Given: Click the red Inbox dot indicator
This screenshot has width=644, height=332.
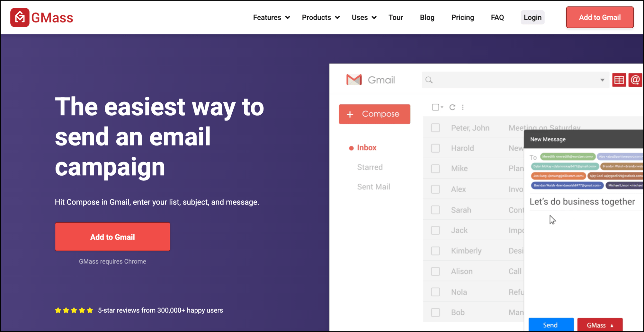Looking at the screenshot, I should click(351, 148).
